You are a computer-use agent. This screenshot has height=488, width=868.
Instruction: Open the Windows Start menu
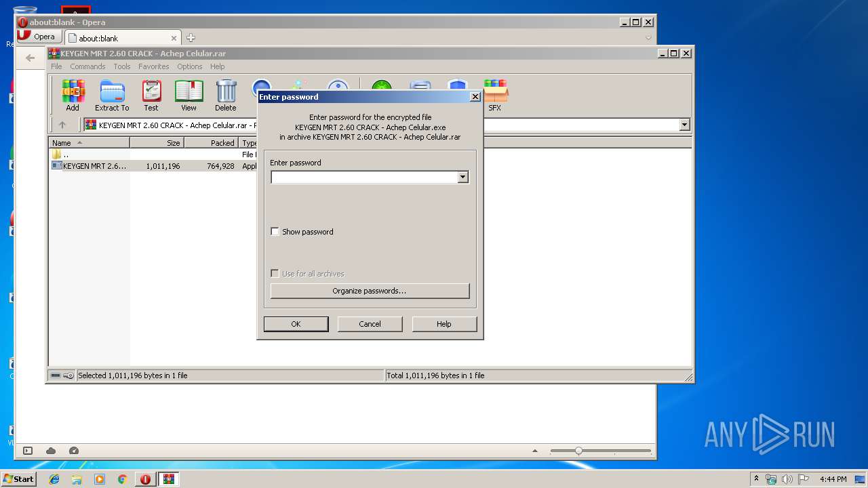click(x=18, y=479)
